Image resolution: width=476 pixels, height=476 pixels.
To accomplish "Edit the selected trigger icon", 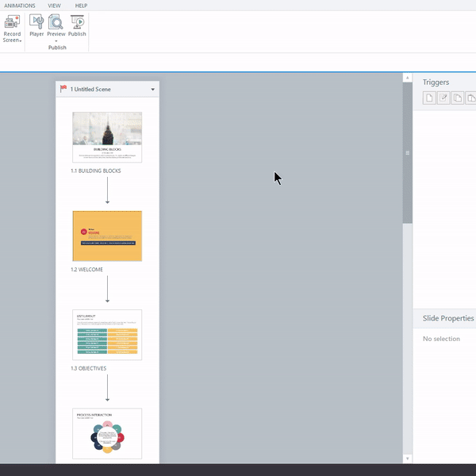I will [x=443, y=98].
